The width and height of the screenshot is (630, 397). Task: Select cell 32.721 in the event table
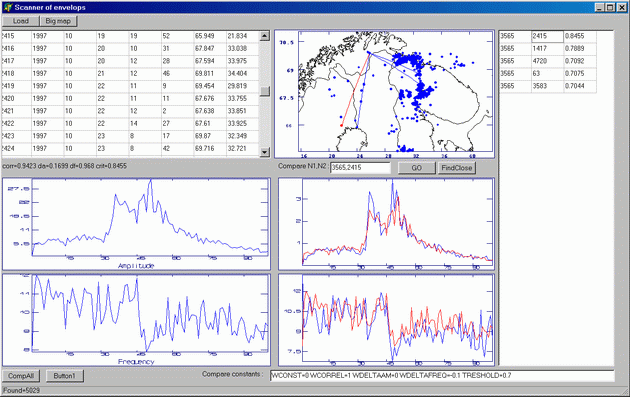click(x=242, y=148)
